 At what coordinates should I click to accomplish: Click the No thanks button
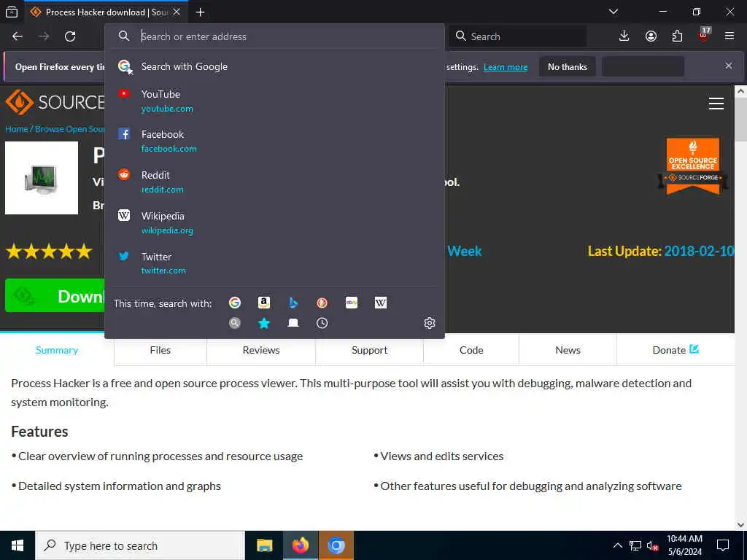pyautogui.click(x=568, y=66)
